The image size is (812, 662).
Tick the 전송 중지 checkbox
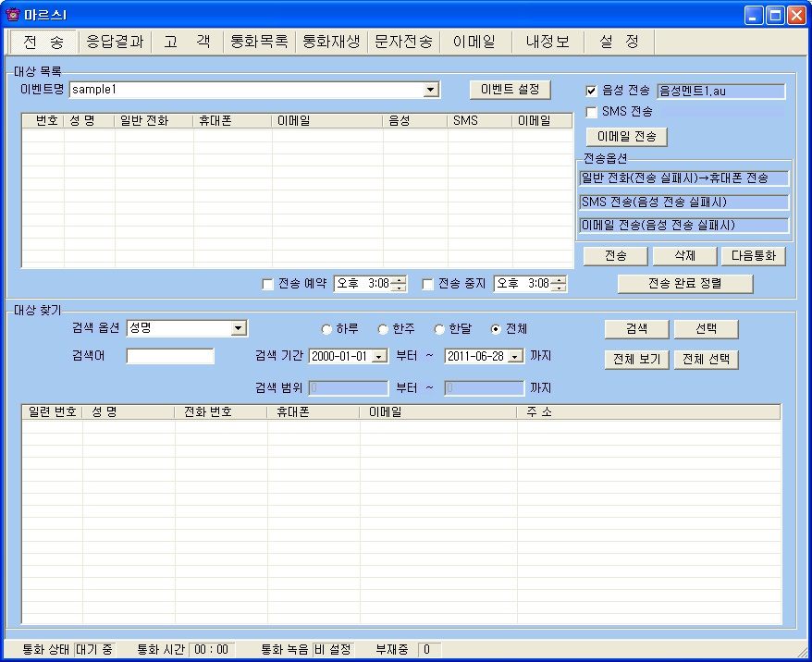428,284
